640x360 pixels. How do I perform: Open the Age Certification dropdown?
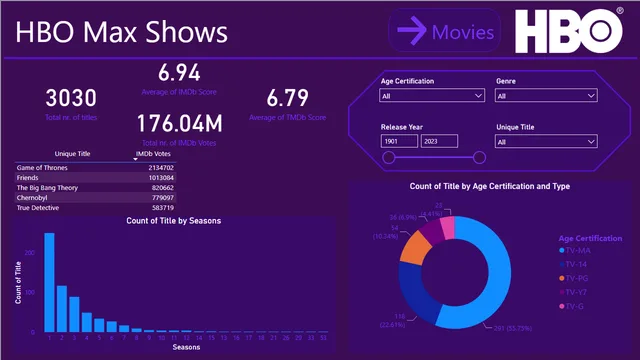[432, 96]
